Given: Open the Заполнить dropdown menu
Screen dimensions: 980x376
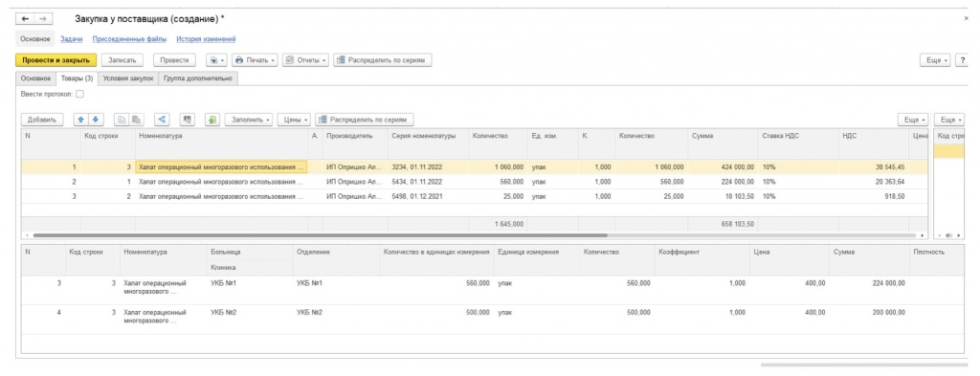Looking at the screenshot, I should (x=249, y=120).
